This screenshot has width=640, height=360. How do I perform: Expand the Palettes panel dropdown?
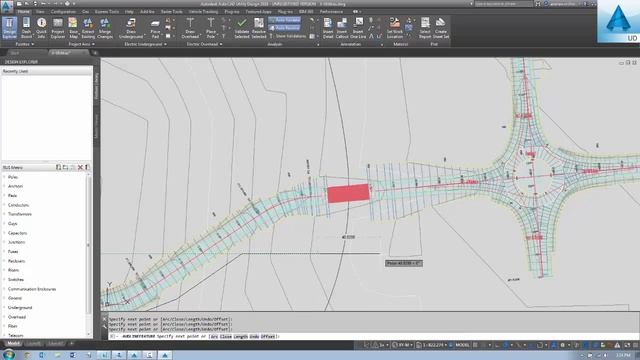(x=24, y=44)
